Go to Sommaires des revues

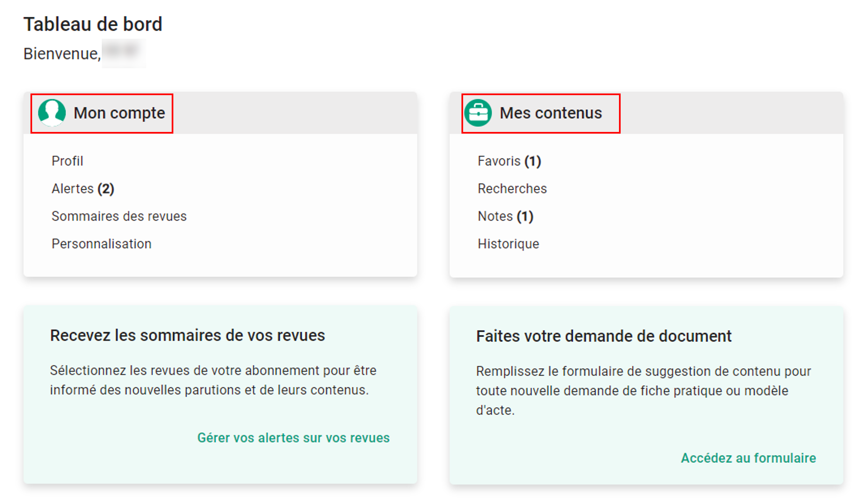(119, 216)
